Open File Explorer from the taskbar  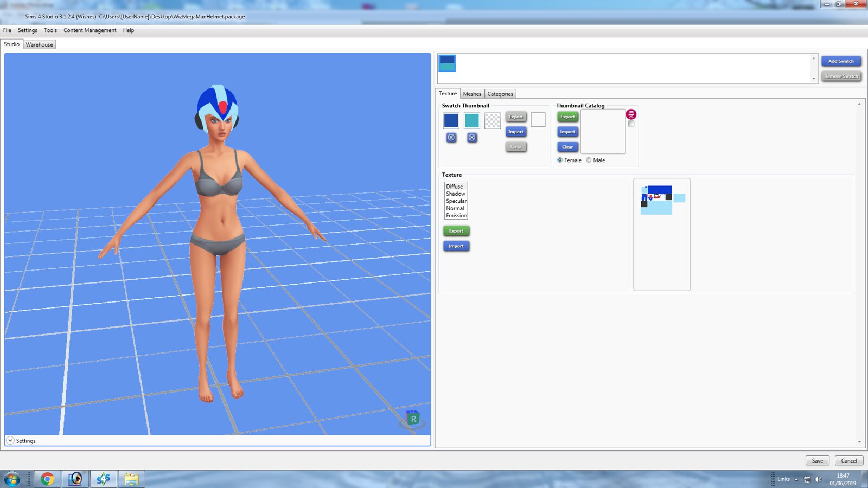tap(131, 479)
